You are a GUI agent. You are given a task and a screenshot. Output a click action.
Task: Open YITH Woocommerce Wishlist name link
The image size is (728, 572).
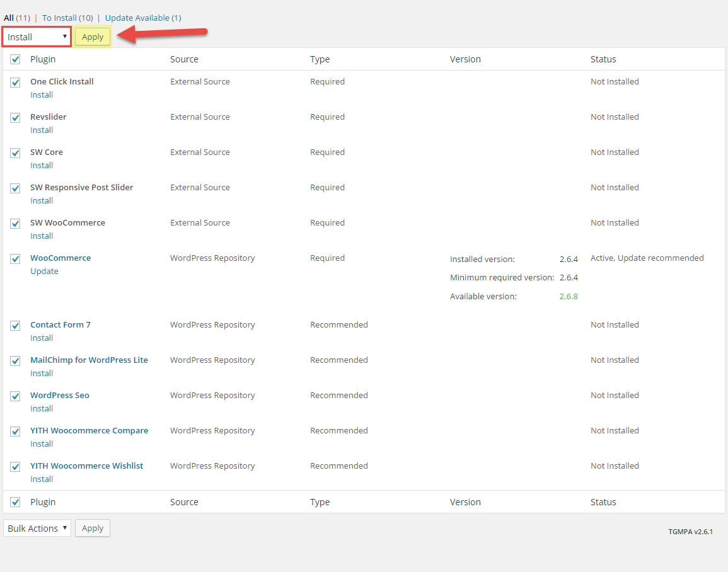click(x=87, y=466)
